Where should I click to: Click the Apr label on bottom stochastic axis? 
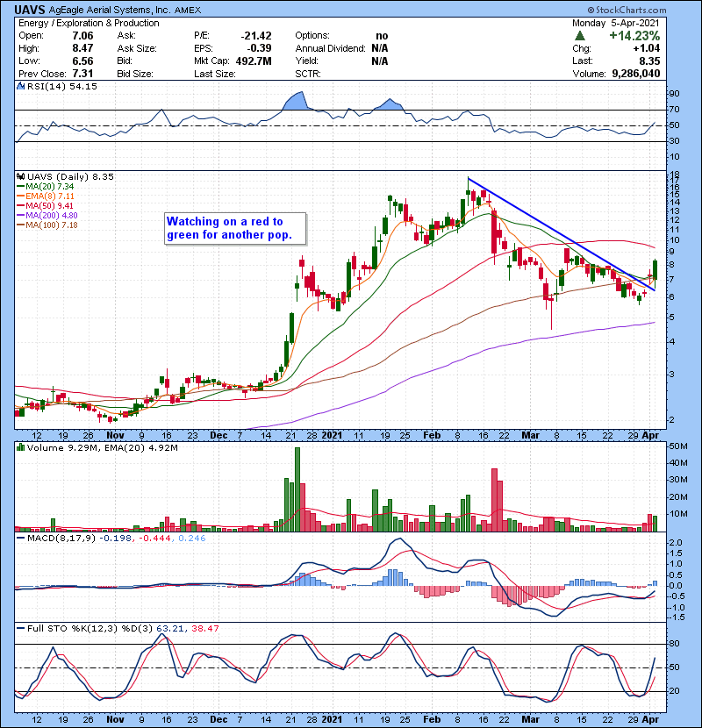pyautogui.click(x=650, y=719)
